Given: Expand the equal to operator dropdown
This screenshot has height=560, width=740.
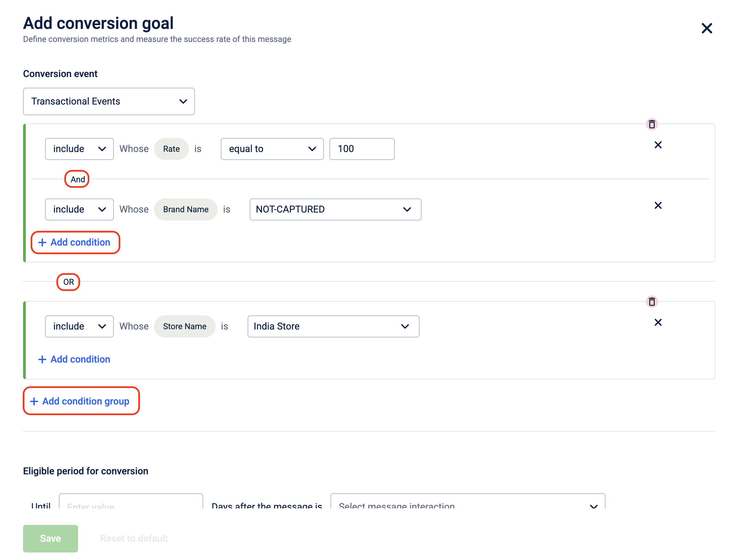Looking at the screenshot, I should [x=272, y=149].
